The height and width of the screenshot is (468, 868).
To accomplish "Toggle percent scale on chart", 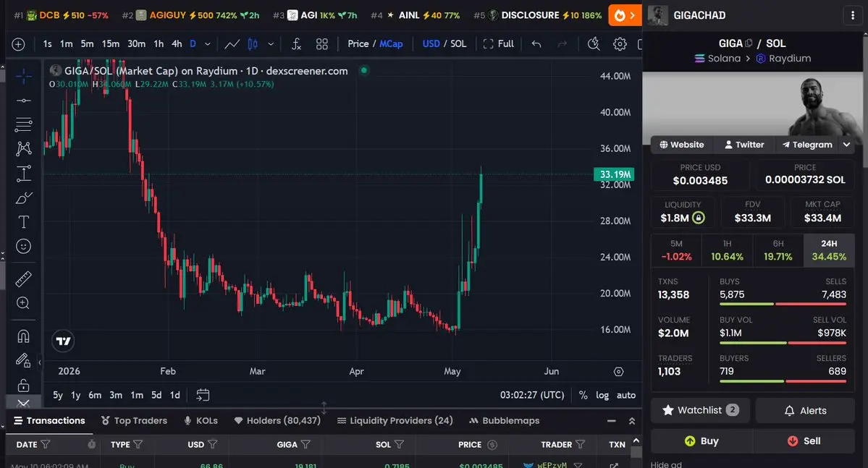I will (583, 395).
